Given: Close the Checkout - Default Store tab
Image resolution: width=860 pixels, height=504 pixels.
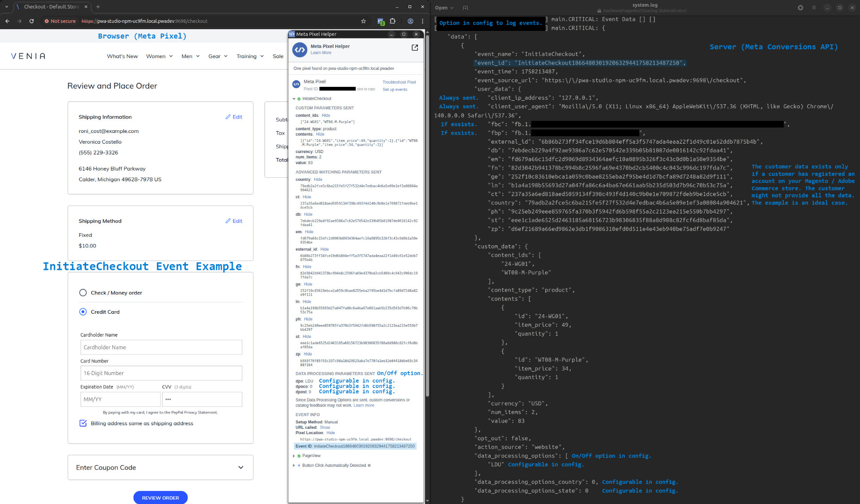Looking at the screenshot, I should tap(86, 7).
